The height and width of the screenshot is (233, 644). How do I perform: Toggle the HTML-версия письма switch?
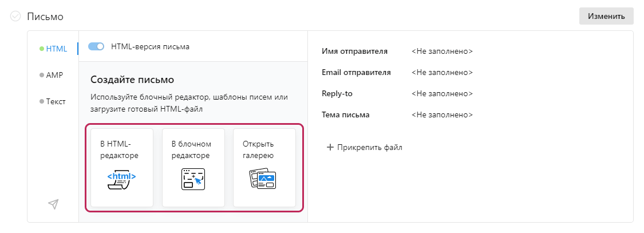click(96, 46)
